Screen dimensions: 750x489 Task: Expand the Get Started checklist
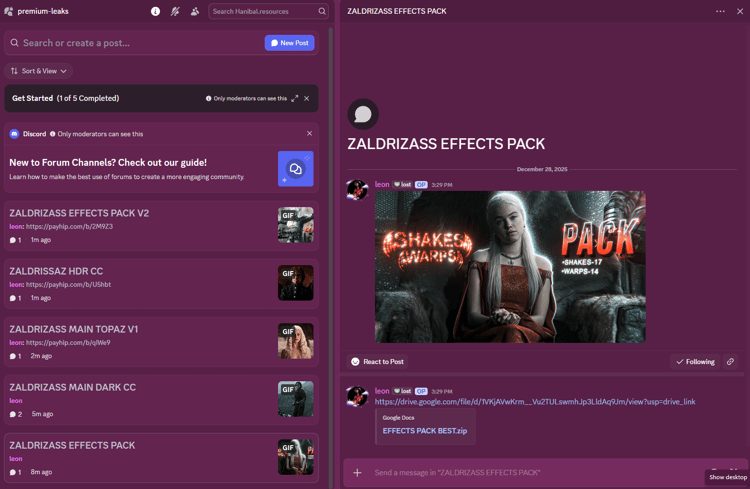point(295,99)
